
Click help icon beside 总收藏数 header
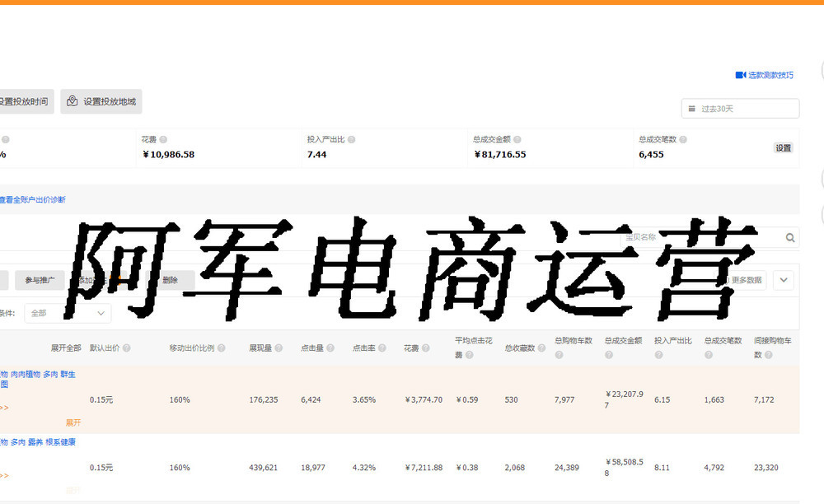click(x=541, y=348)
